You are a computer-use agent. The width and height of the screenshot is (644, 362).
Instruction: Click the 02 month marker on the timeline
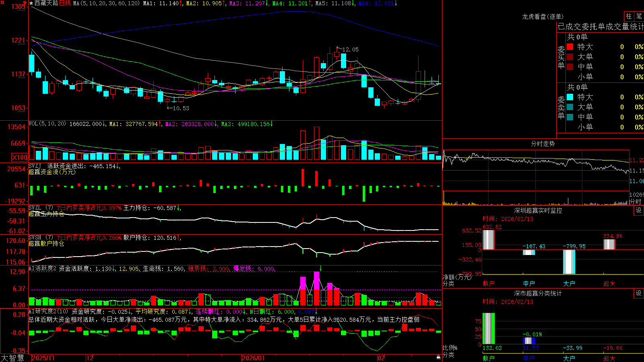[x=381, y=358]
